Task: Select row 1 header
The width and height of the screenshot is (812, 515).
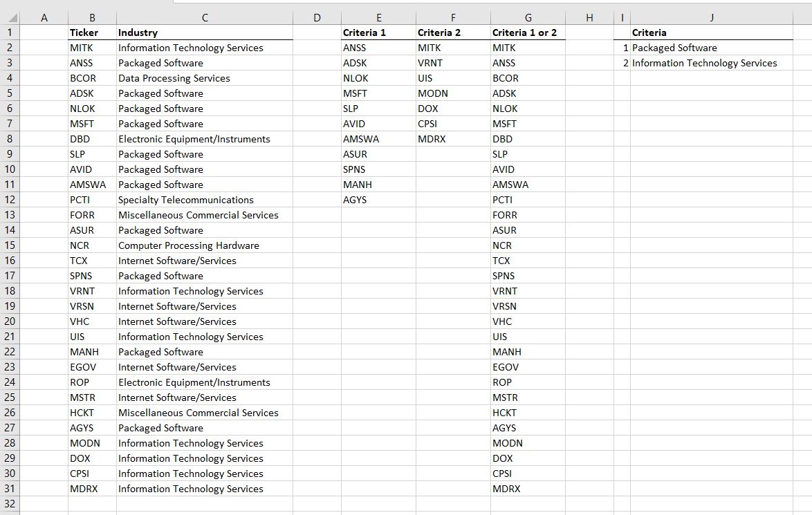Action: coord(10,32)
